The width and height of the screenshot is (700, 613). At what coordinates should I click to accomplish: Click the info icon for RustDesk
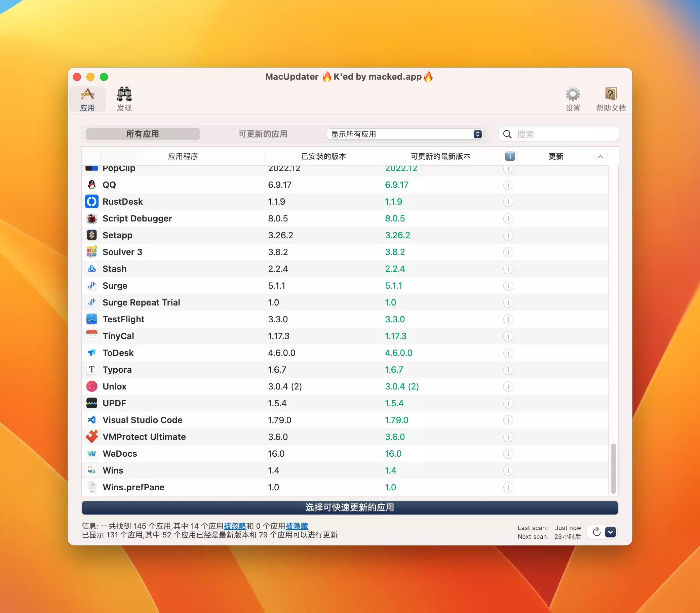(508, 202)
